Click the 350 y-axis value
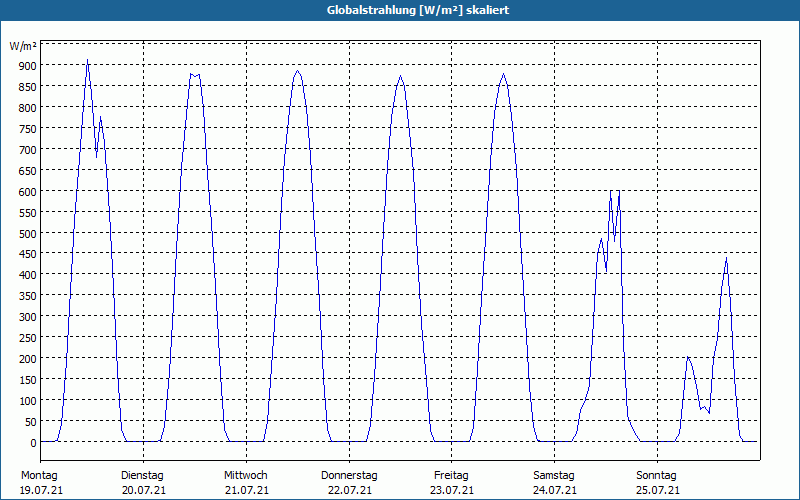This screenshot has width=800, height=500. (28, 296)
